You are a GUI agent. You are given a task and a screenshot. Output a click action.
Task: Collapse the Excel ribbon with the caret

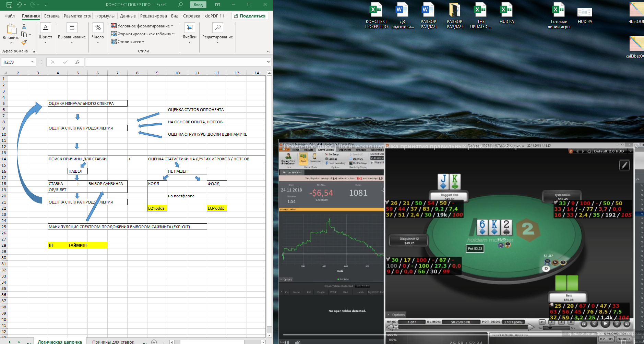(268, 51)
